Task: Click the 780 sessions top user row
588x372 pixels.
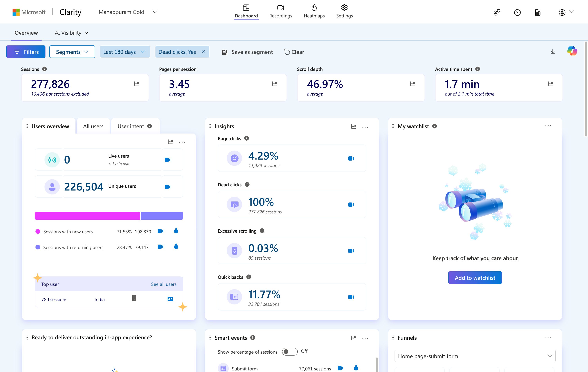Action: click(109, 299)
